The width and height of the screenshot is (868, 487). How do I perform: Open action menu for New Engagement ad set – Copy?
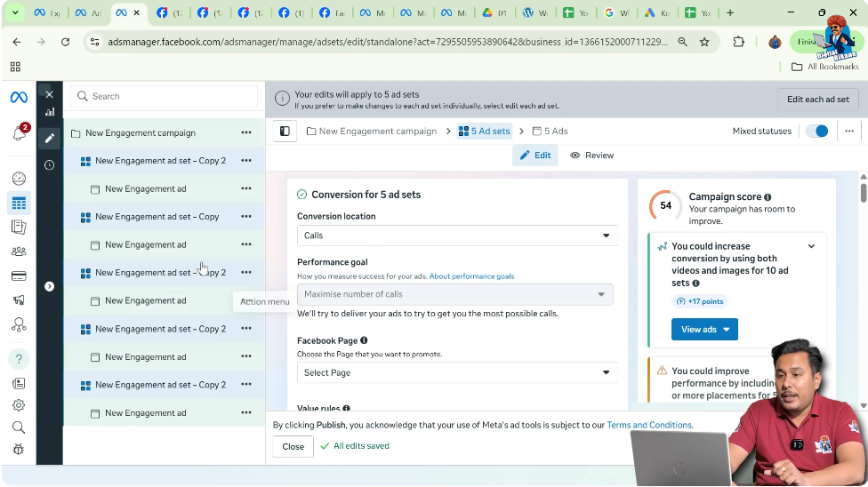tap(246, 216)
